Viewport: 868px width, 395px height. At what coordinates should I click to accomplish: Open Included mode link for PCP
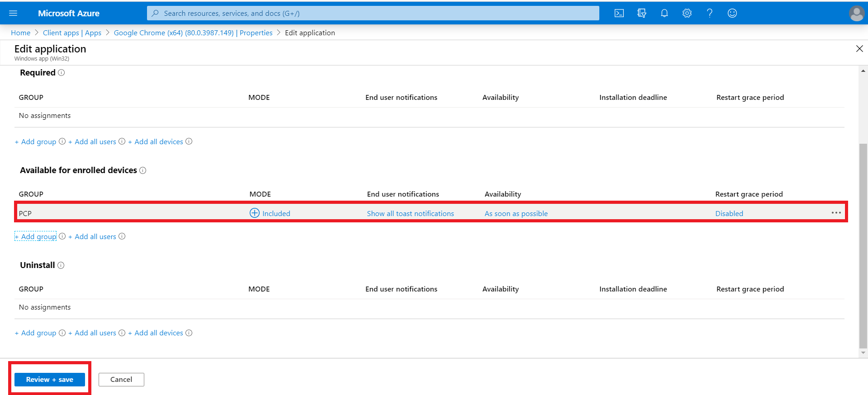tap(276, 213)
